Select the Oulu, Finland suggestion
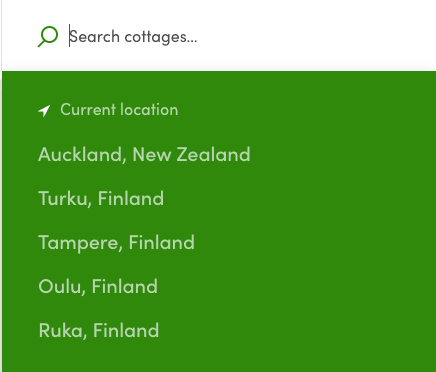 click(x=98, y=286)
